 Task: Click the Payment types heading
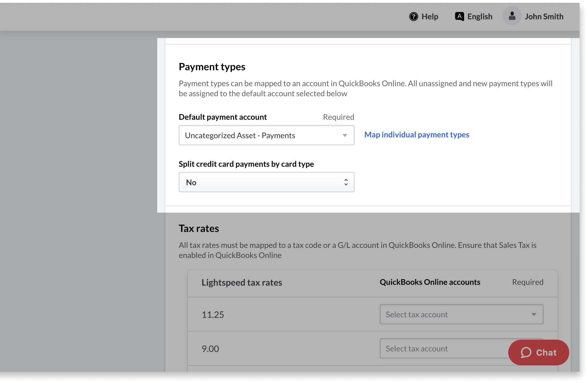point(212,67)
